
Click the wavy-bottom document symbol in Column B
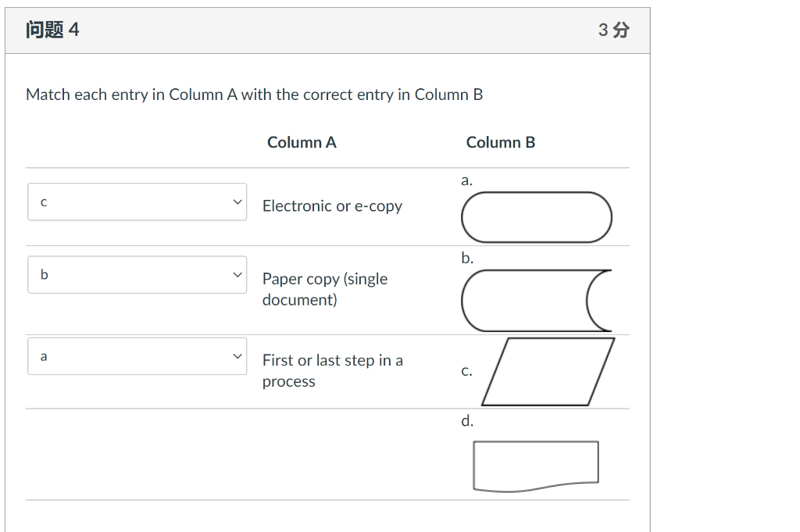tap(536, 462)
